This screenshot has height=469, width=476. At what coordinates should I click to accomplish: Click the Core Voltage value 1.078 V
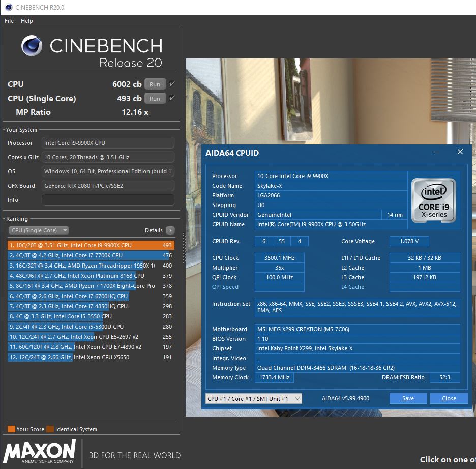409,241
